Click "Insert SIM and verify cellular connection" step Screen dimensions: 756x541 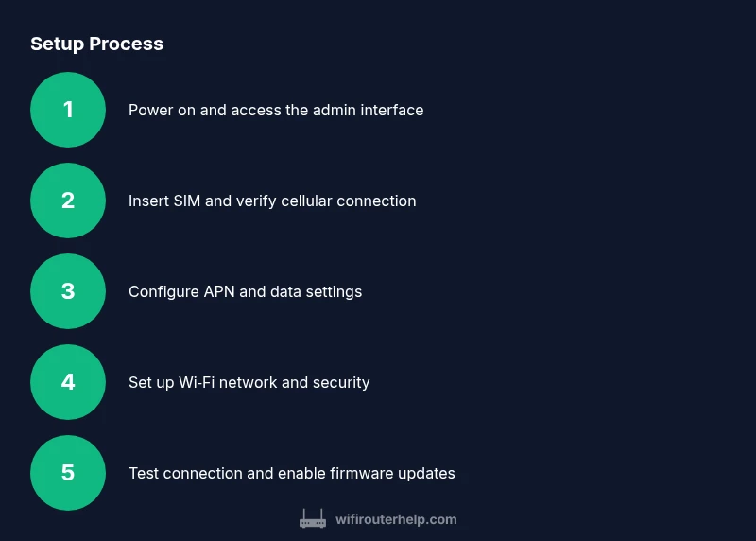pos(272,201)
